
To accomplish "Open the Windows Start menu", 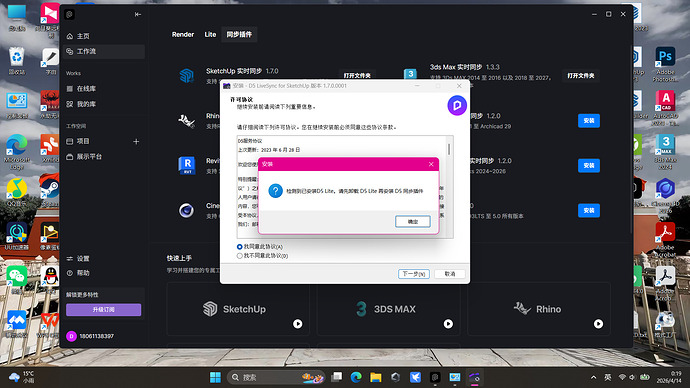I will tap(215, 377).
